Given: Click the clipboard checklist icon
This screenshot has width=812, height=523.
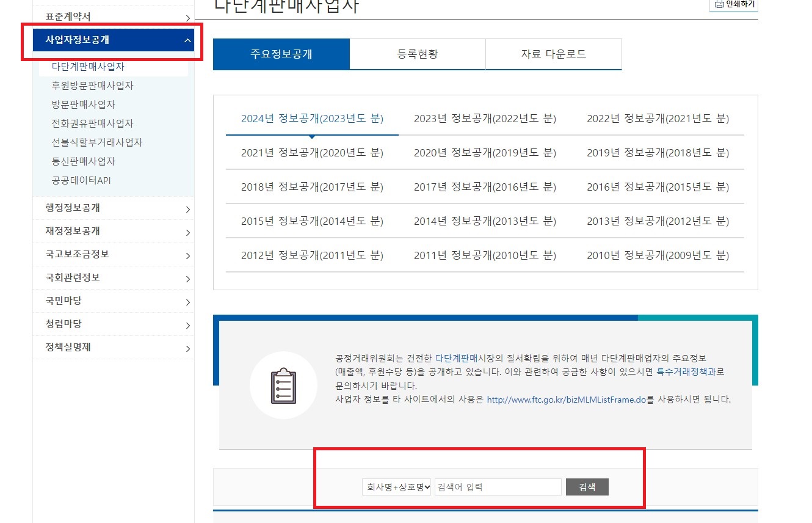Looking at the screenshot, I should [x=283, y=386].
